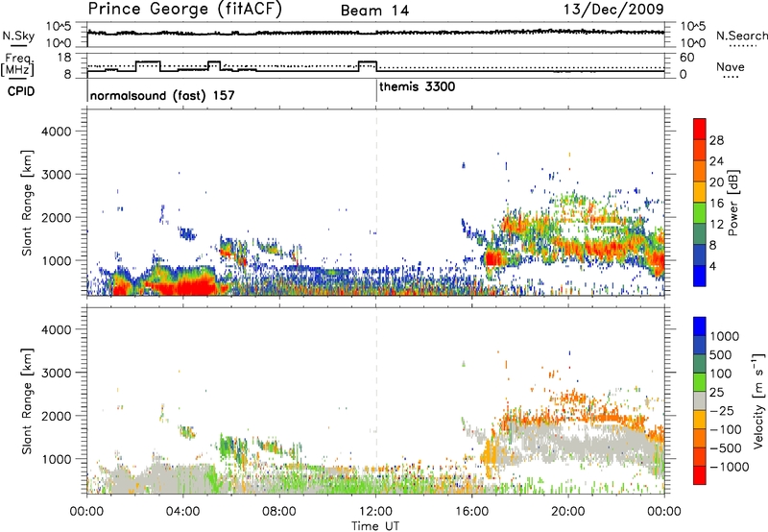Click the '16:00' time tick label

pos(471,512)
